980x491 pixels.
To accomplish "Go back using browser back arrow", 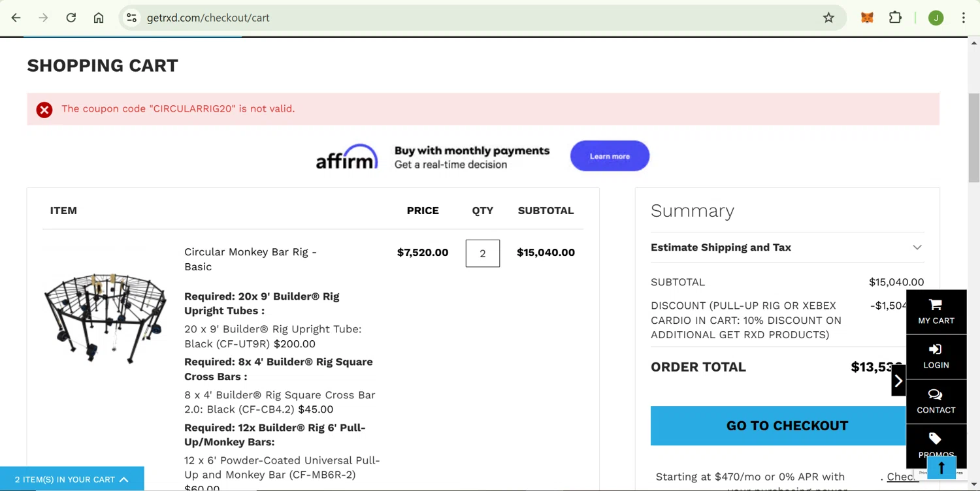I will point(16,18).
